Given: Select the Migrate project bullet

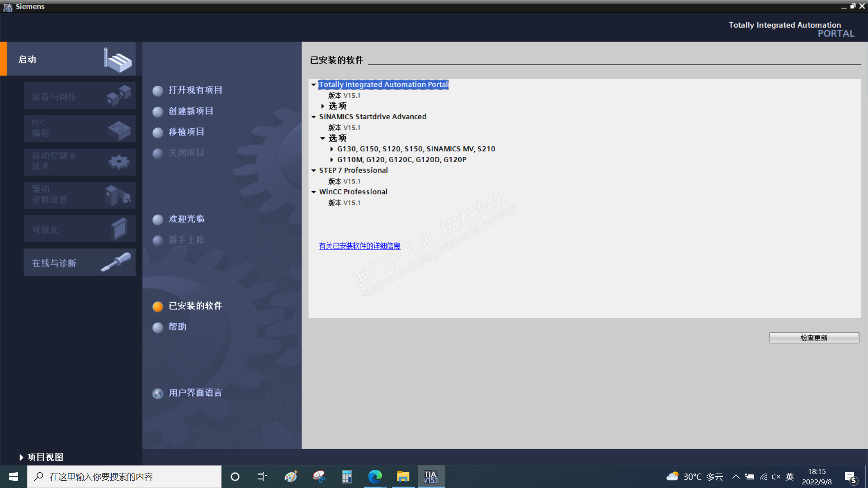Looking at the screenshot, I should click(x=158, y=132).
